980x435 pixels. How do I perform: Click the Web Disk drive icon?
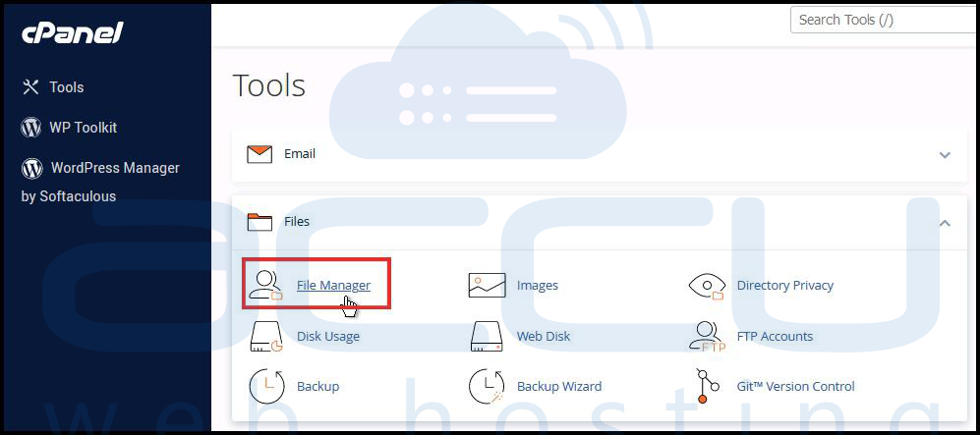[x=487, y=337]
